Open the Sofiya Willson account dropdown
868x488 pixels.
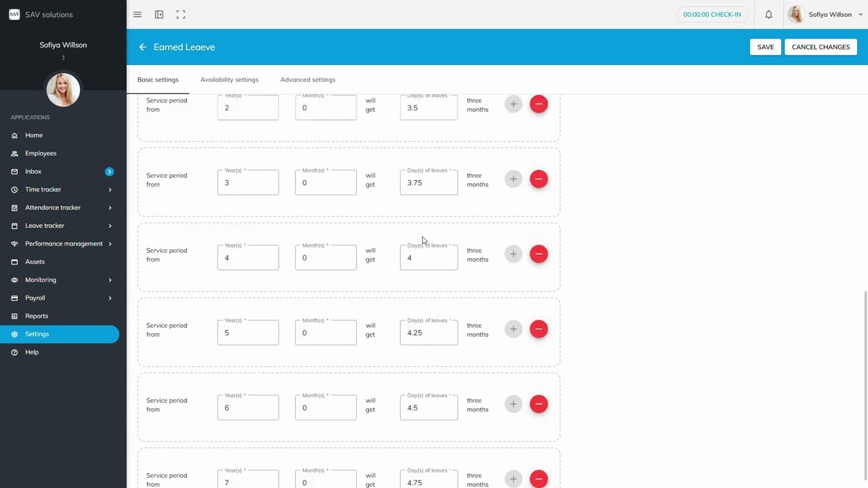tap(825, 14)
